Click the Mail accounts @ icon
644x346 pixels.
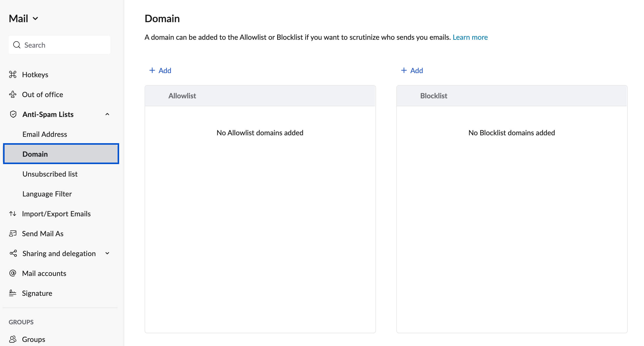coord(13,273)
